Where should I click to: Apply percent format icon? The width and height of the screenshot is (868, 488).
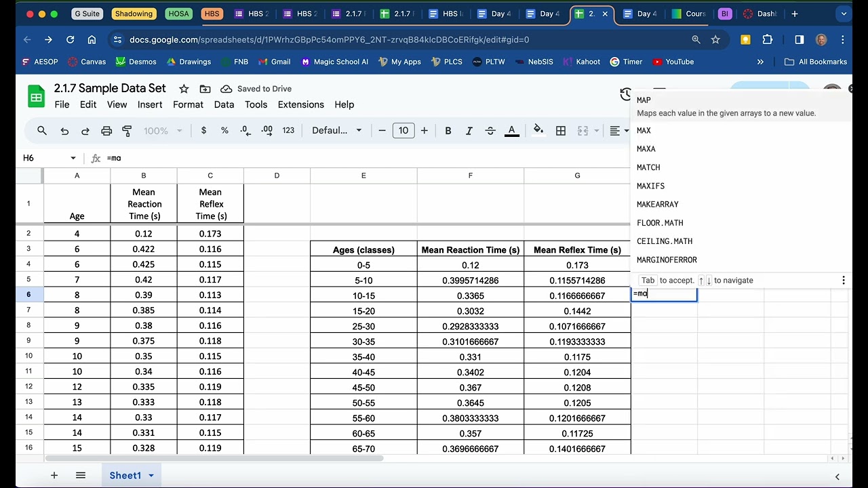point(224,131)
